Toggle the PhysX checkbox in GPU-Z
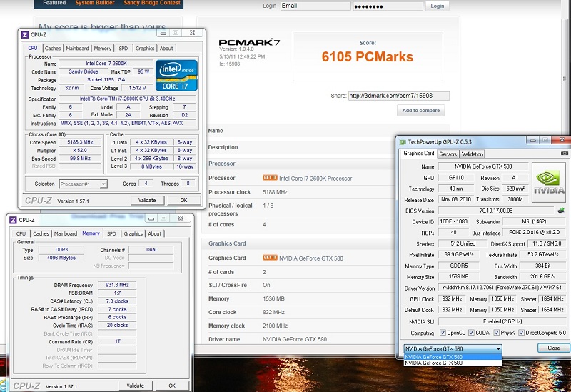Image resolution: width=571 pixels, height=392 pixels. click(496, 332)
